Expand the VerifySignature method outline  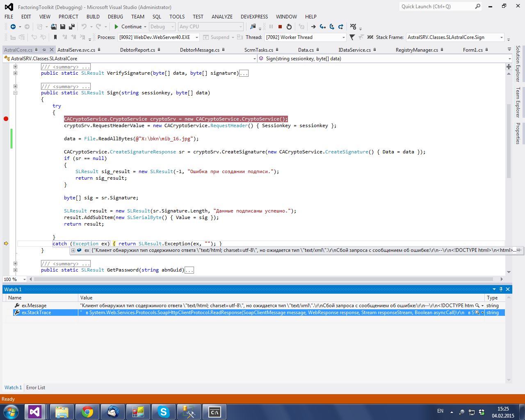pyautogui.click(x=15, y=73)
